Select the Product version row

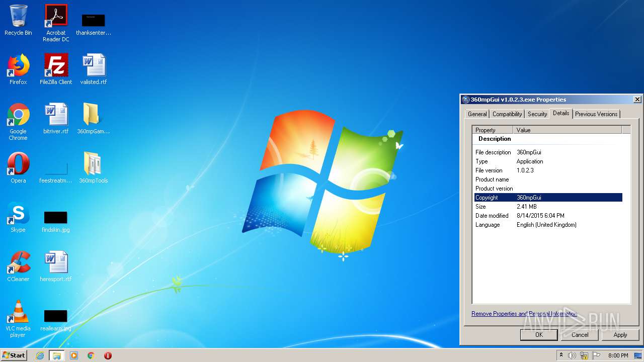[548, 189]
